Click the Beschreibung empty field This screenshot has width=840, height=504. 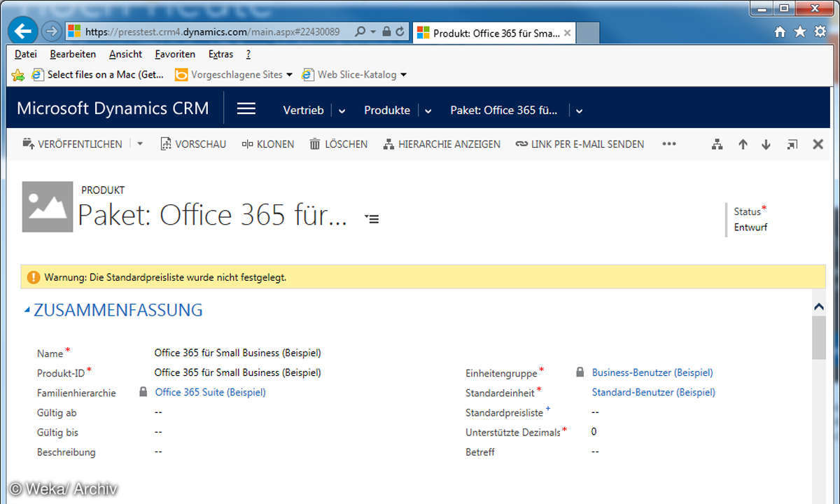pyautogui.click(x=158, y=451)
